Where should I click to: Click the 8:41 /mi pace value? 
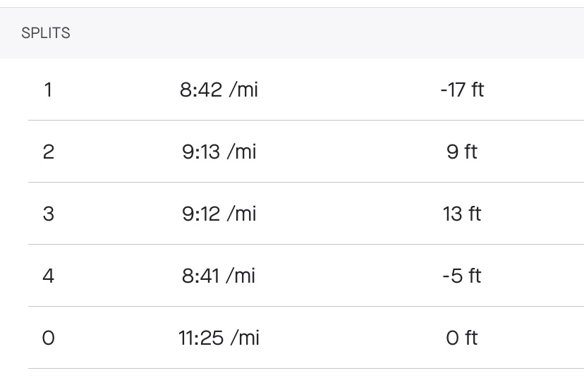219,276
